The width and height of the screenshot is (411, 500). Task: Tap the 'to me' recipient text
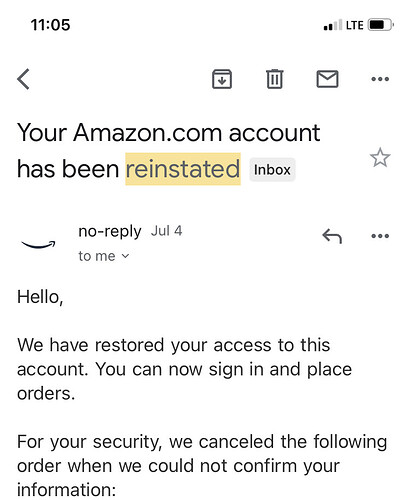[x=97, y=256]
